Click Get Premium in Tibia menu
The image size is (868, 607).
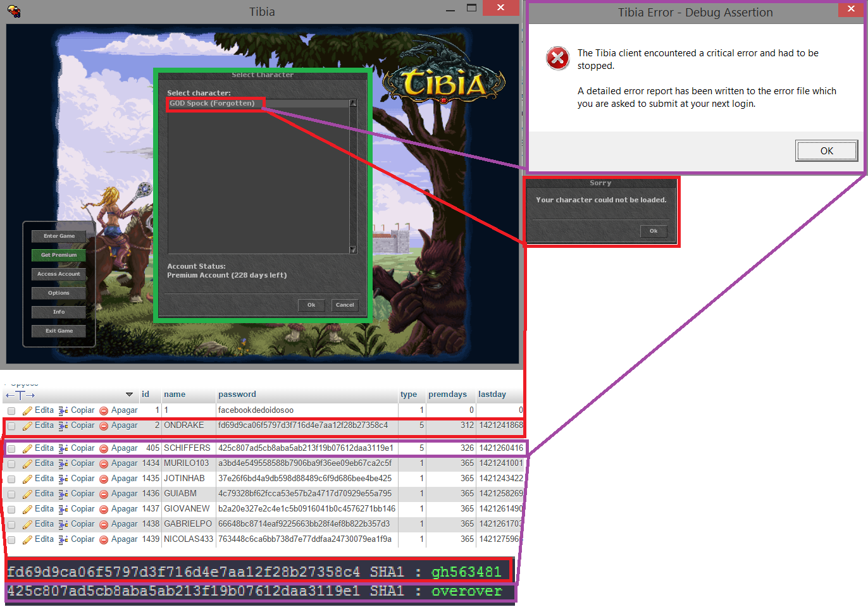pyautogui.click(x=59, y=255)
